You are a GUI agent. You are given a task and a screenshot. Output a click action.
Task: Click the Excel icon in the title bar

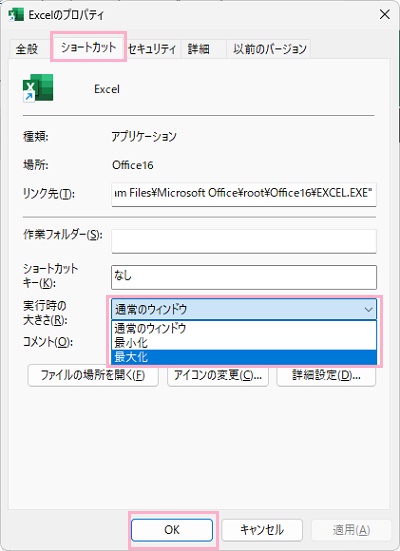pos(16,15)
